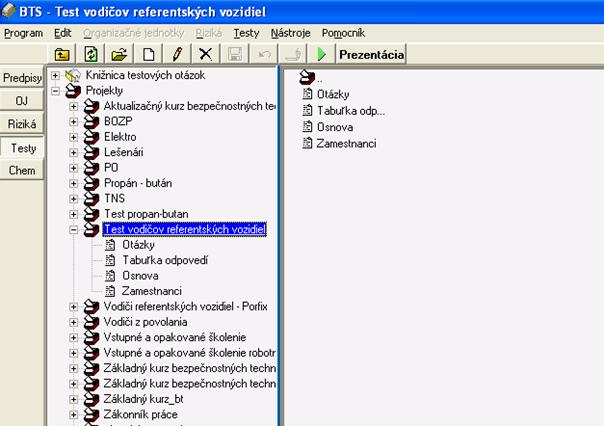
Task: Select Vodiči z povolania project label
Action: pos(146,322)
